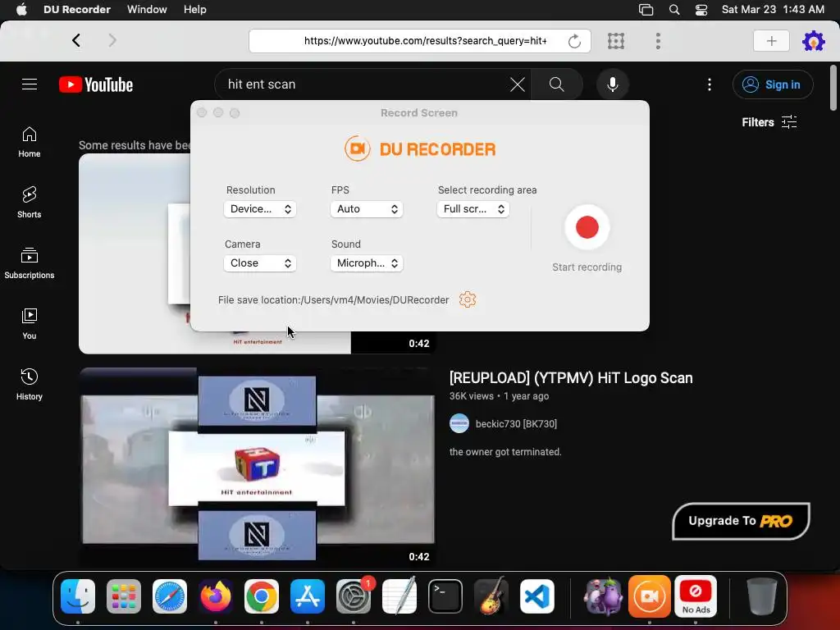The width and height of the screenshot is (840, 630).
Task: Open Visual Studio Code from the Dock
Action: click(x=537, y=596)
